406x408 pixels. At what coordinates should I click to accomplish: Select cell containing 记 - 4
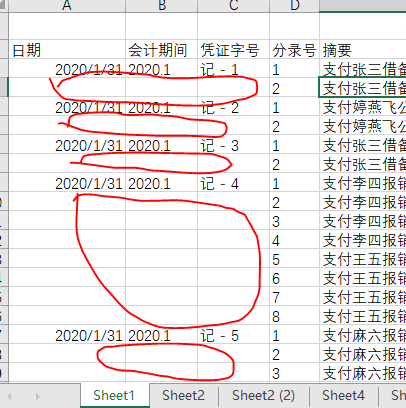point(233,184)
